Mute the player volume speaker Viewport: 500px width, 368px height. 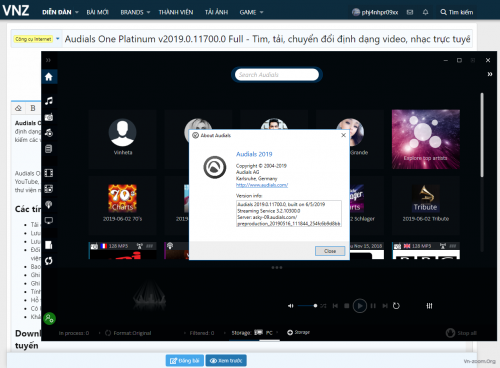(x=291, y=306)
